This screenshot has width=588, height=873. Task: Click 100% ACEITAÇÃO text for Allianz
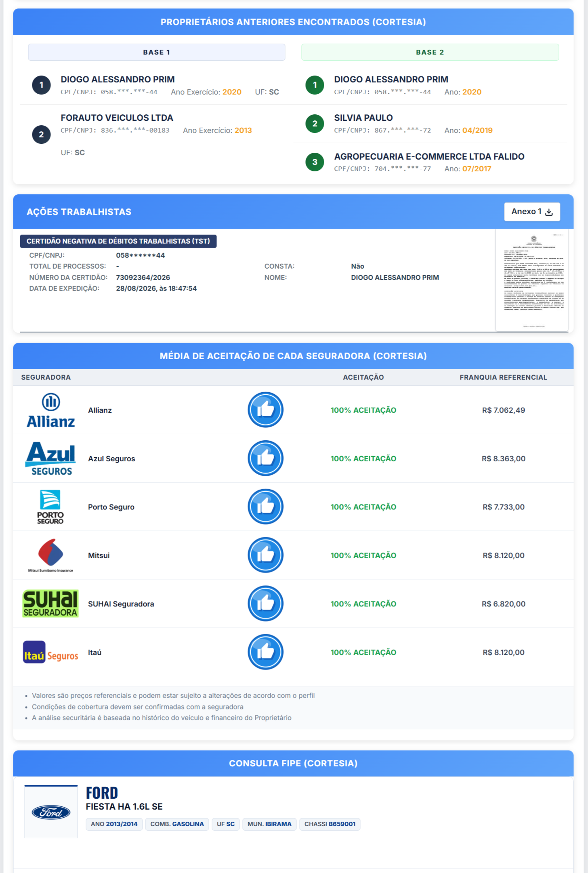coord(363,410)
